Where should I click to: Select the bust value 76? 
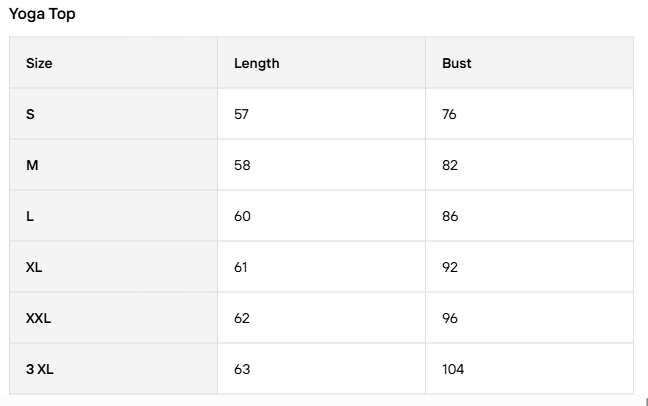click(x=449, y=114)
